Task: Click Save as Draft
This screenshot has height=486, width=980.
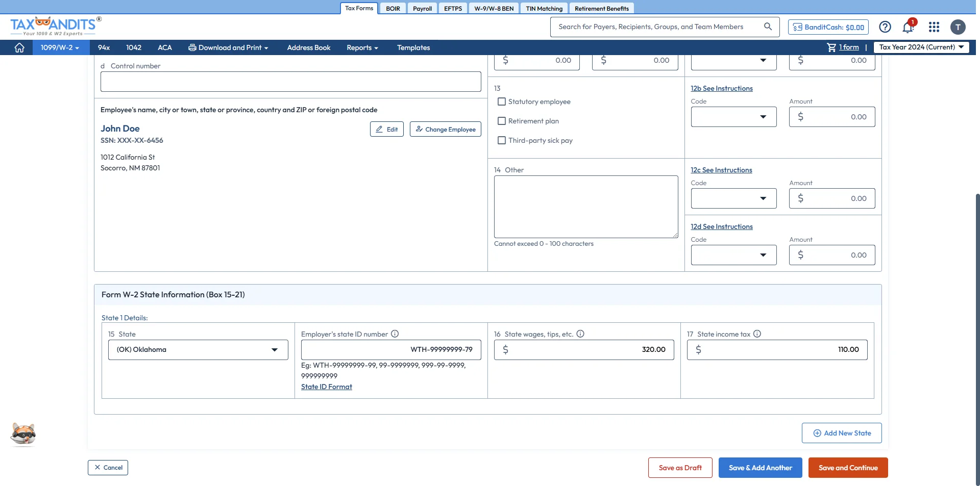Action: 680,468
